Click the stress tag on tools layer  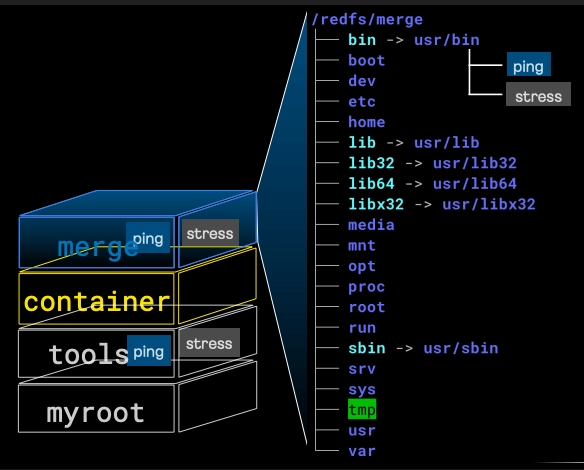point(209,343)
